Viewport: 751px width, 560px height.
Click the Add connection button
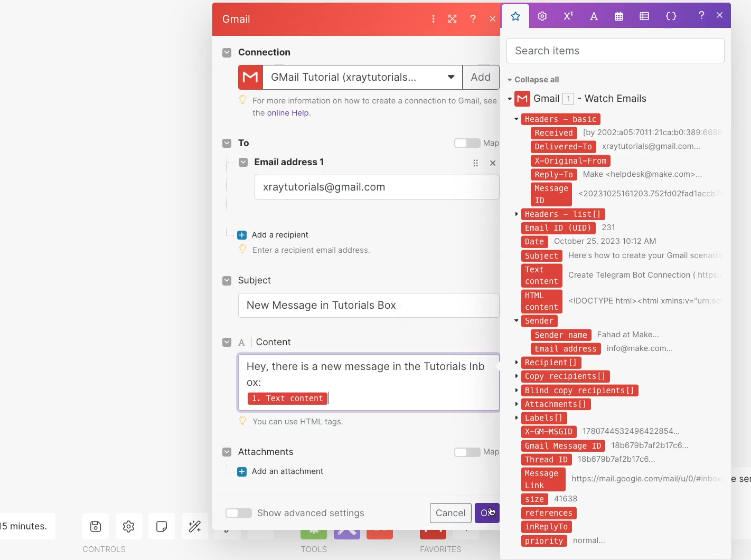coord(481,78)
